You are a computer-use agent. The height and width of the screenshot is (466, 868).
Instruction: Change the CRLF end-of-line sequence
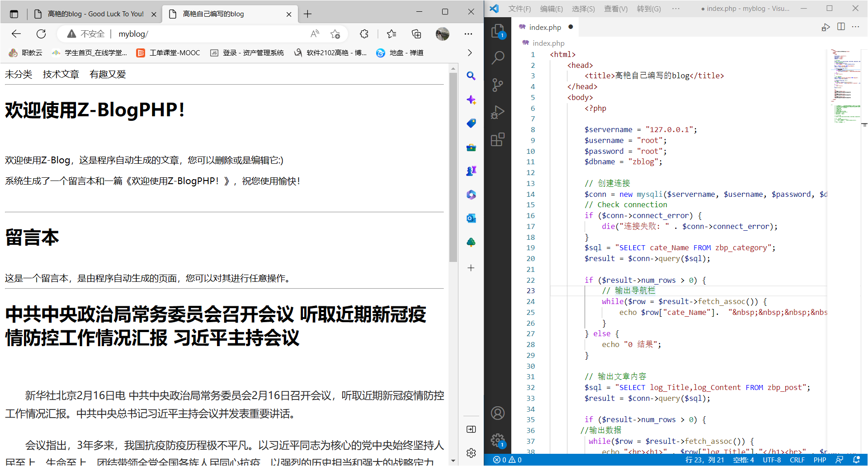pyautogui.click(x=797, y=460)
